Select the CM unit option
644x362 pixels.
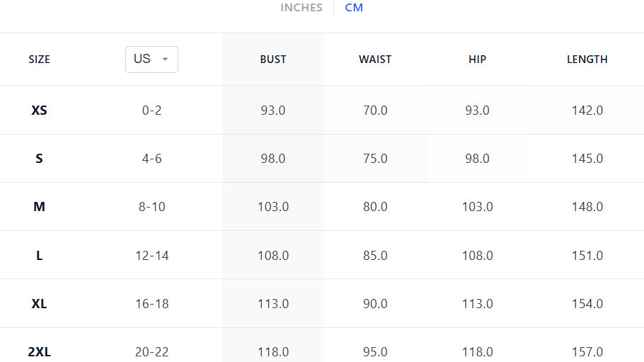[x=354, y=8]
